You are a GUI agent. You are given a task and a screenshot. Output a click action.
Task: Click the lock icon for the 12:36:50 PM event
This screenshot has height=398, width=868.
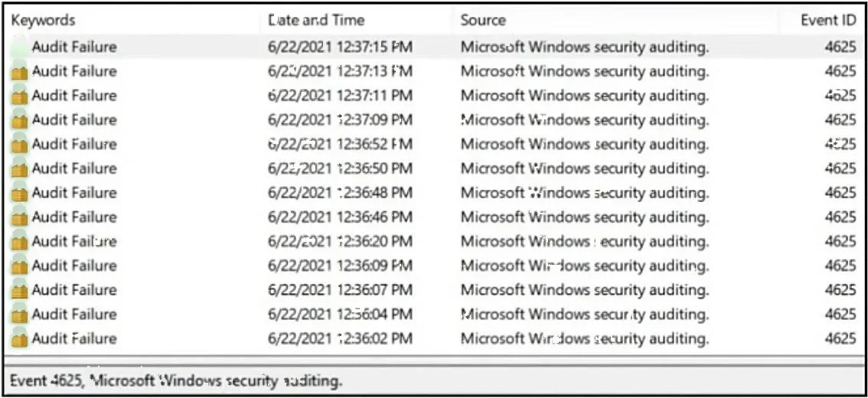coord(19,169)
